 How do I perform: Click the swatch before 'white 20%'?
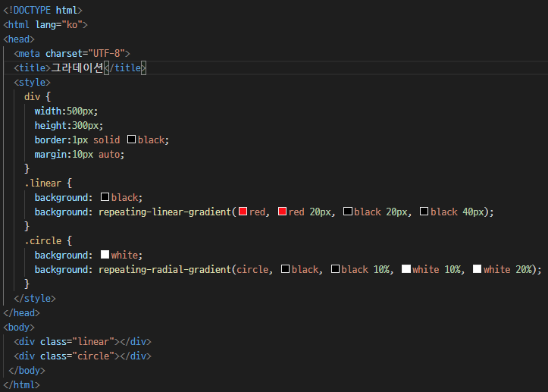[x=477, y=269]
